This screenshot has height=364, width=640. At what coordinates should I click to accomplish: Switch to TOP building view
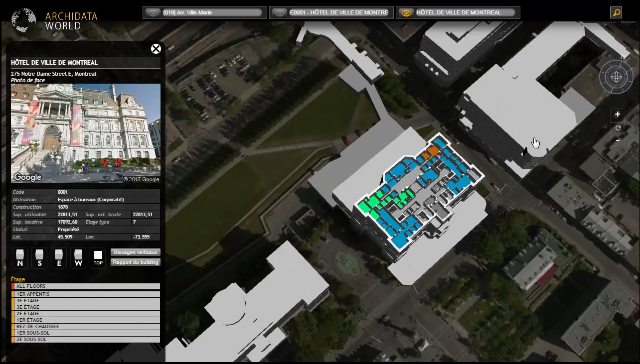tap(98, 258)
